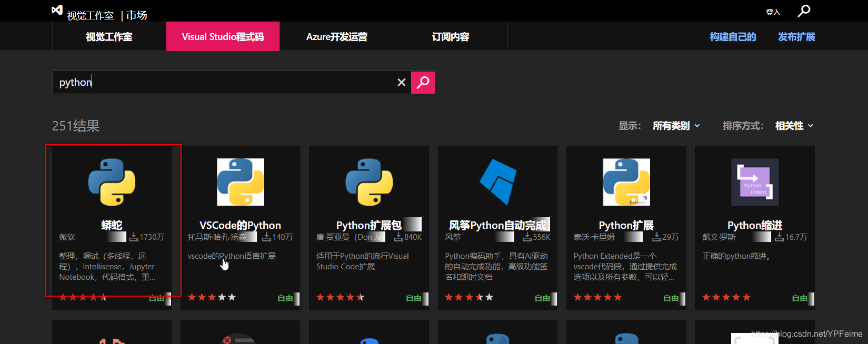Click the download icon beside 29万

click(657, 237)
